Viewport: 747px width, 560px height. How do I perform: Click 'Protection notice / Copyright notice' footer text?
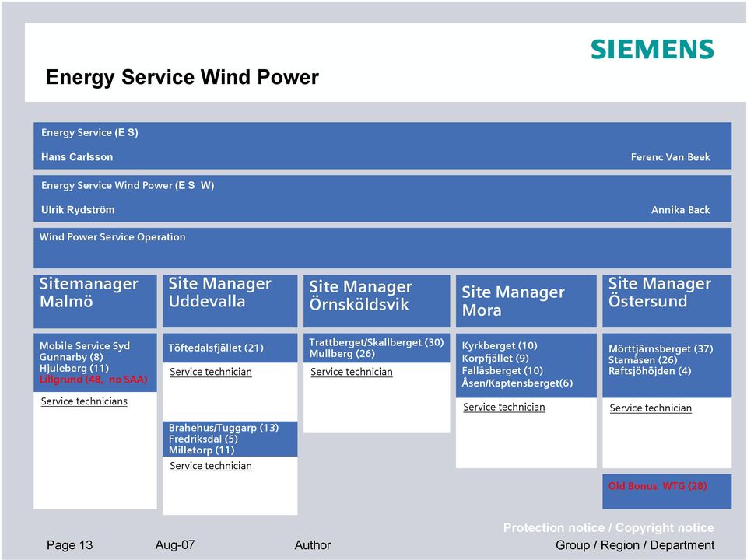click(608, 527)
